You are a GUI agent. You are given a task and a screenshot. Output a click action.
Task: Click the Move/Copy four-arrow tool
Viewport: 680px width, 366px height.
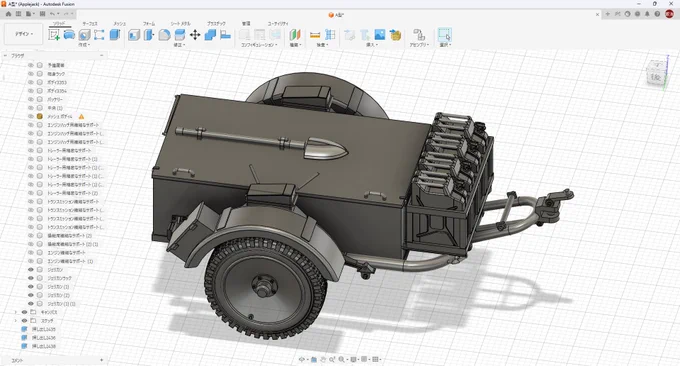coord(195,35)
